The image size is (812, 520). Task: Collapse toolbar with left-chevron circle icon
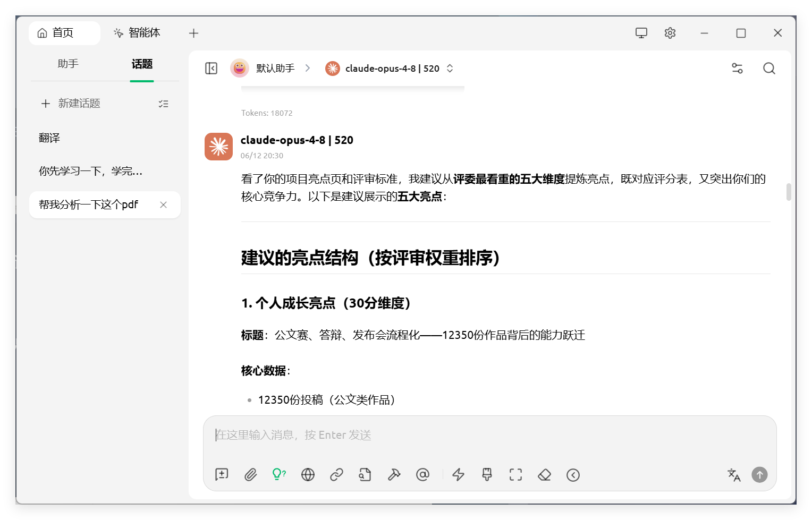[573, 475]
